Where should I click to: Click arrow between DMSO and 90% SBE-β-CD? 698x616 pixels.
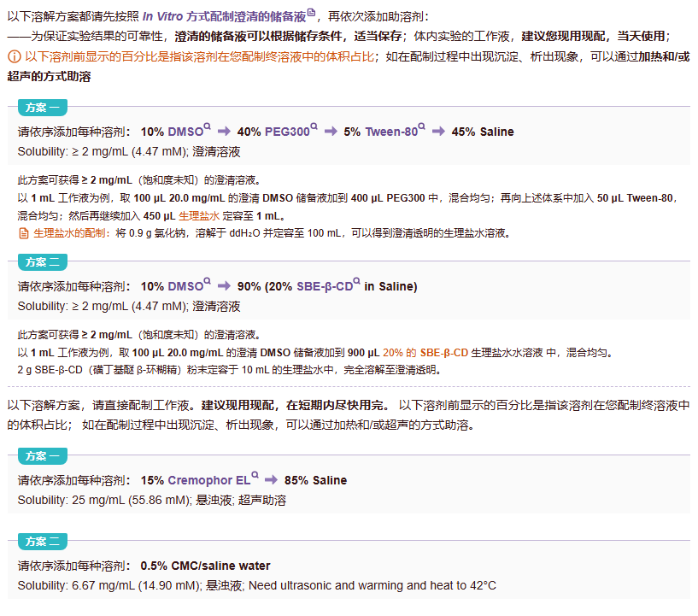[224, 285]
